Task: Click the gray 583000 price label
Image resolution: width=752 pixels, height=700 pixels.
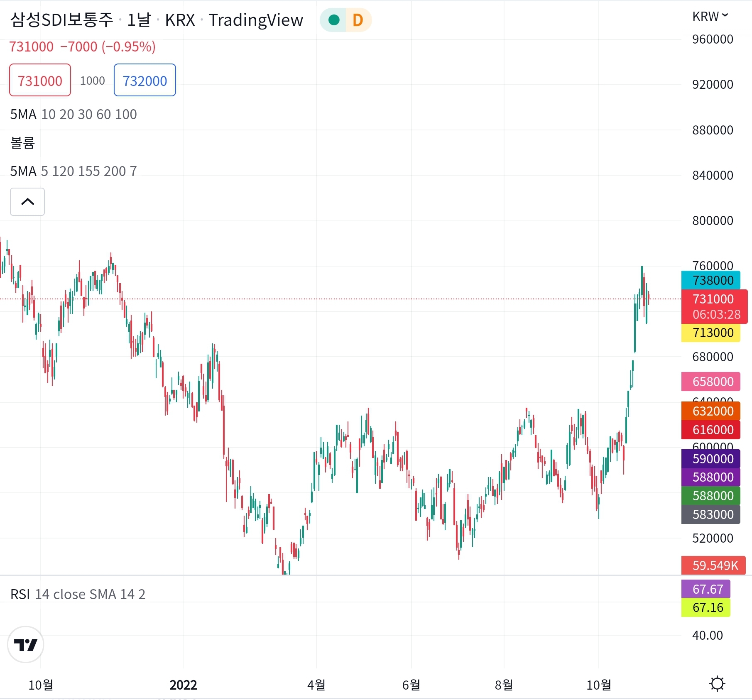Action: [711, 514]
